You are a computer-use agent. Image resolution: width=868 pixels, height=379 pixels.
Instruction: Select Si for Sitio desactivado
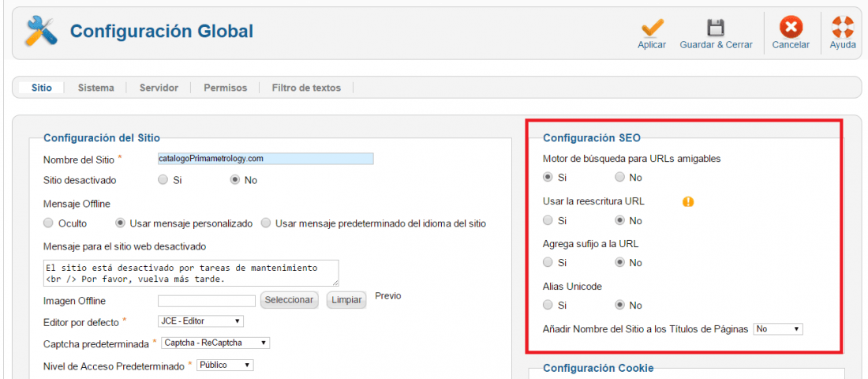pos(163,179)
